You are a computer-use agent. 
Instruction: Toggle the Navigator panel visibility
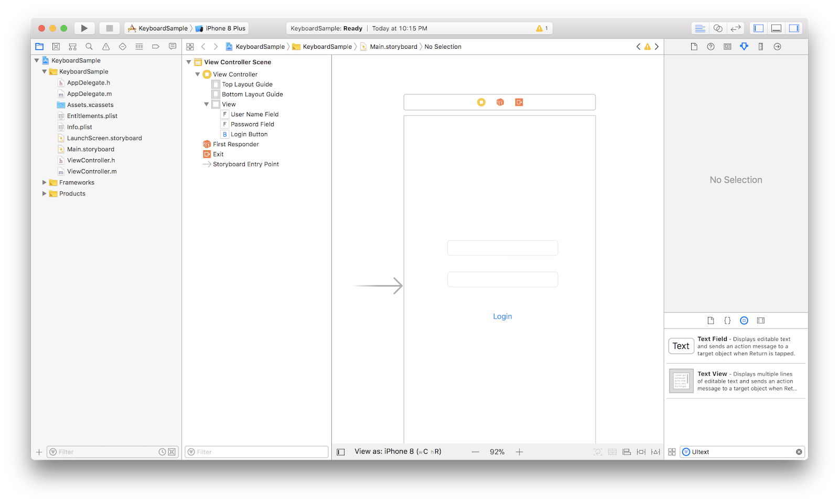click(x=758, y=28)
